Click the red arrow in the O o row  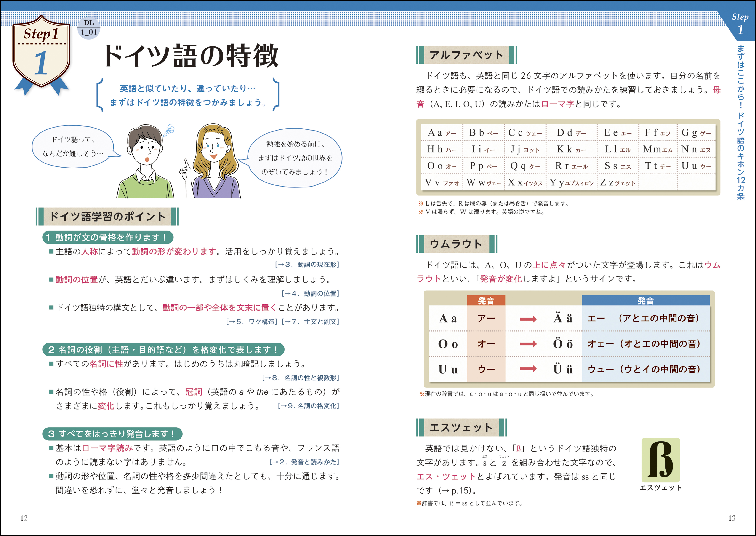[528, 344]
